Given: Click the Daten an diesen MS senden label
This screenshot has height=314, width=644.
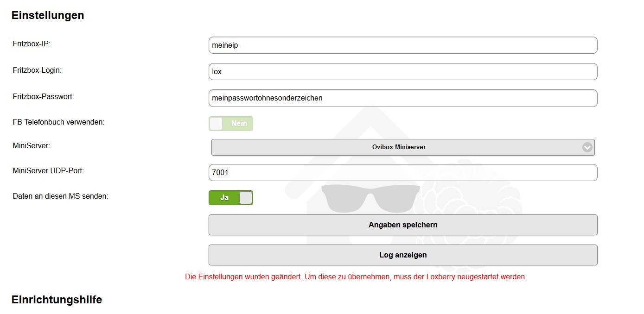Looking at the screenshot, I should pos(60,196).
